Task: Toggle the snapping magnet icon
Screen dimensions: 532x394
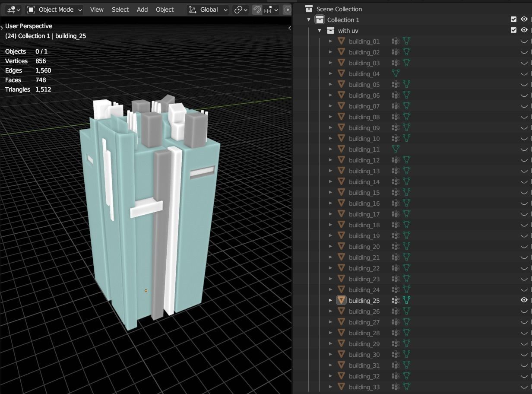Action: tap(257, 10)
